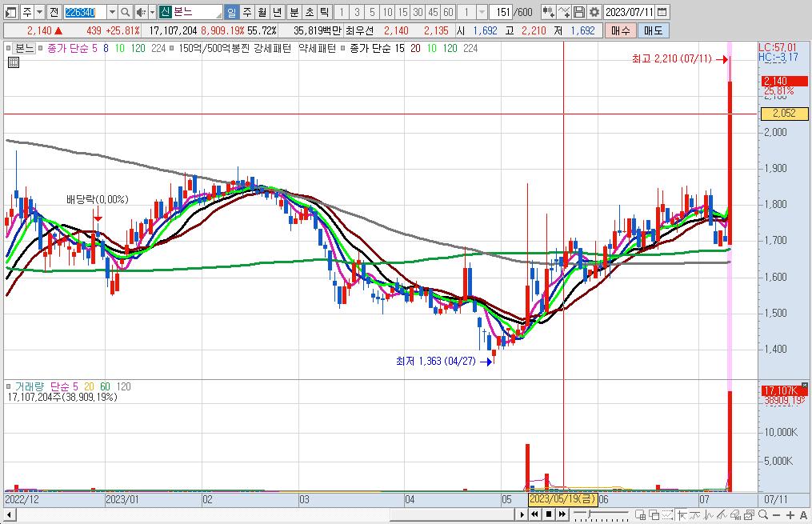Click the left scroll arrow of chart scrollbar
This screenshot has width=812, height=524.
(x=10, y=514)
